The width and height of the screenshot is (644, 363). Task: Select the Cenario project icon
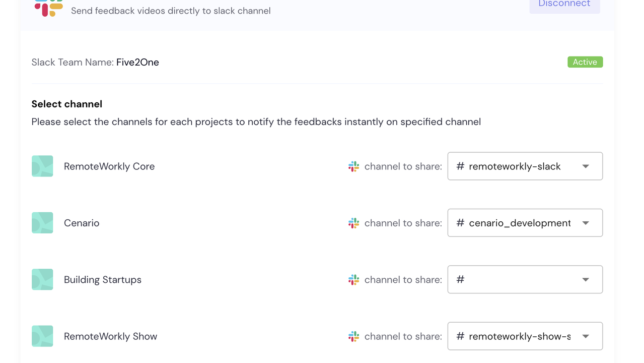(42, 223)
